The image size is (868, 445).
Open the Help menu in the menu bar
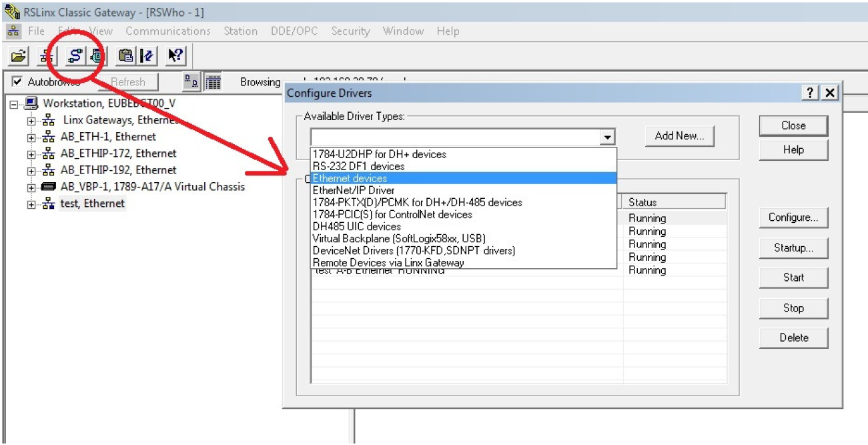coord(448,31)
